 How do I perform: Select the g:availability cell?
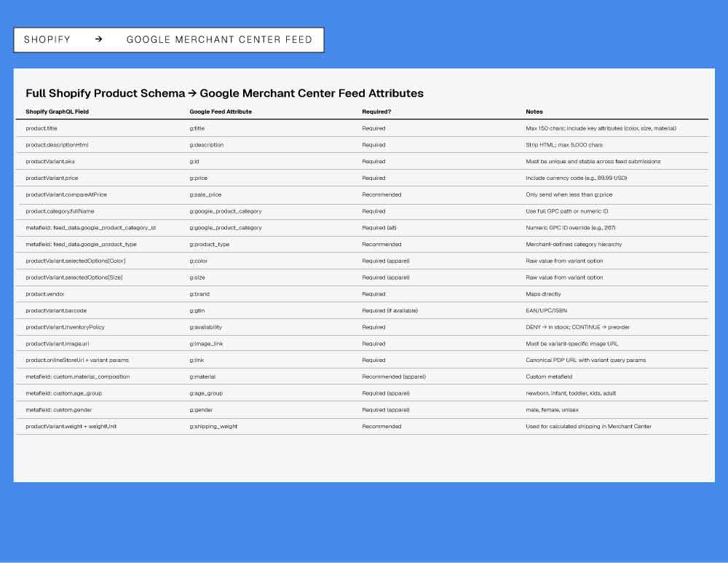(206, 327)
